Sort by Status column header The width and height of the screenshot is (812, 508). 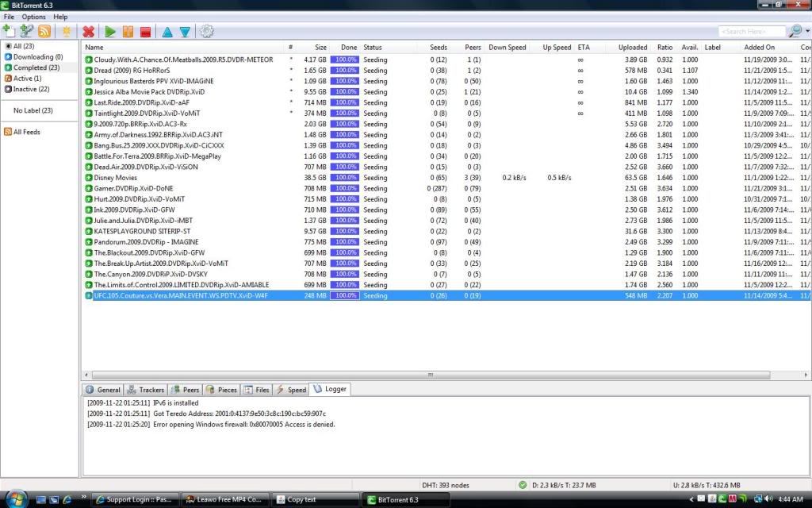click(373, 47)
